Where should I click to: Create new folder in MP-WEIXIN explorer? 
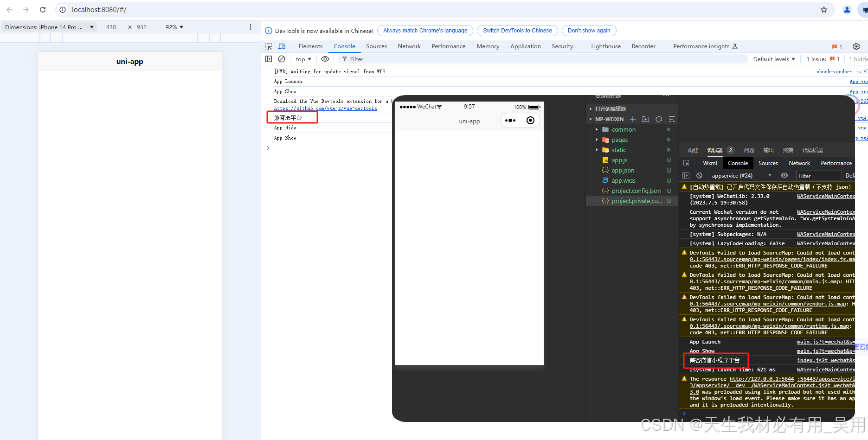point(646,119)
